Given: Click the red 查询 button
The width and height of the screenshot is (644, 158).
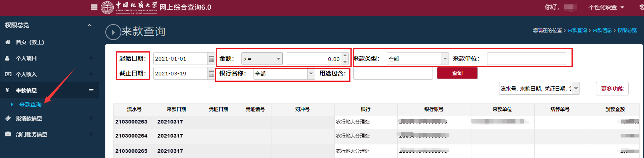Looking at the screenshot, I should coord(457,73).
